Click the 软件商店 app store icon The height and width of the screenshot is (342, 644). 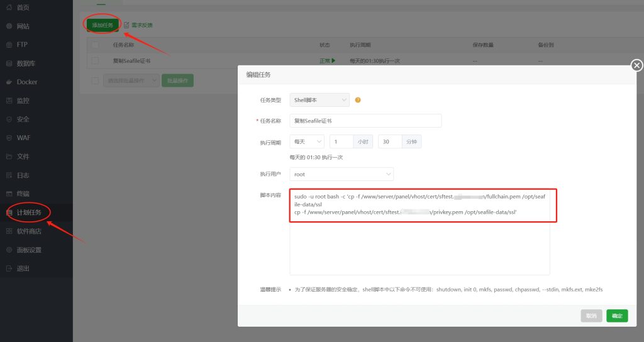pos(9,231)
